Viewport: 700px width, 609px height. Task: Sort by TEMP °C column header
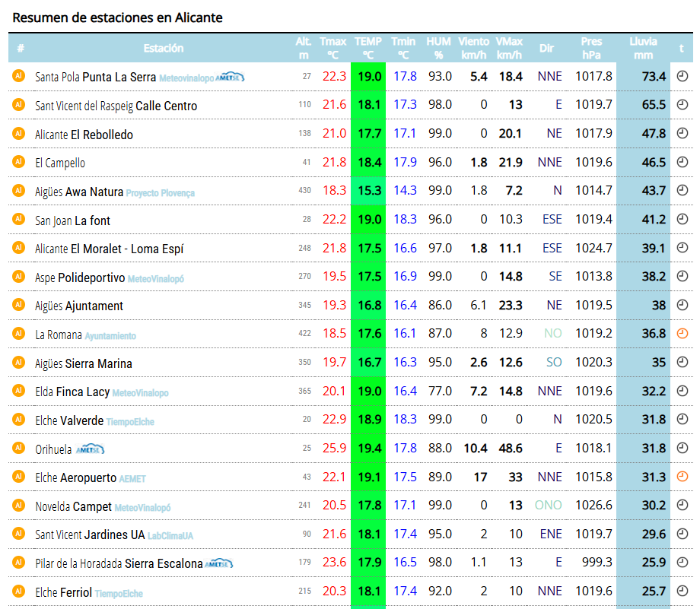(368, 48)
